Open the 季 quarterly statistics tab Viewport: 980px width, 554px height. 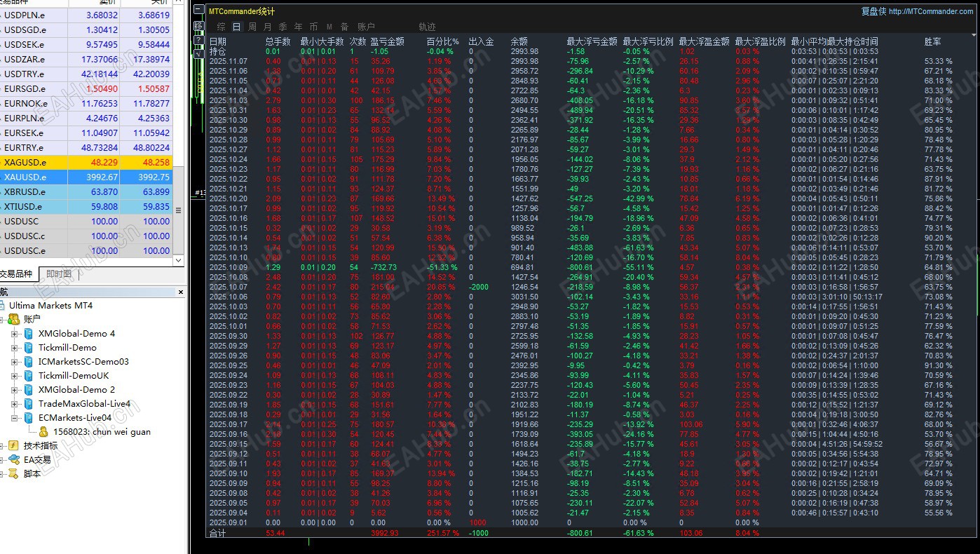(283, 27)
